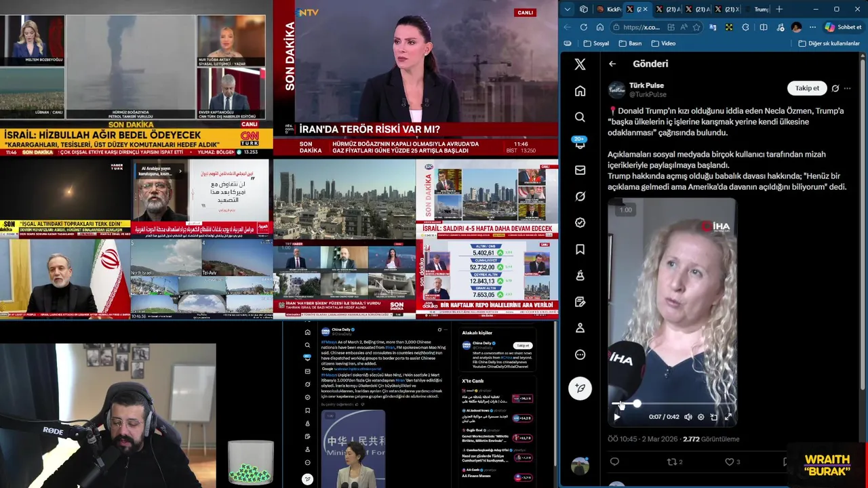The image size is (868, 488).
Task: Open X Bookmarks from the sidebar
Action: click(x=580, y=249)
